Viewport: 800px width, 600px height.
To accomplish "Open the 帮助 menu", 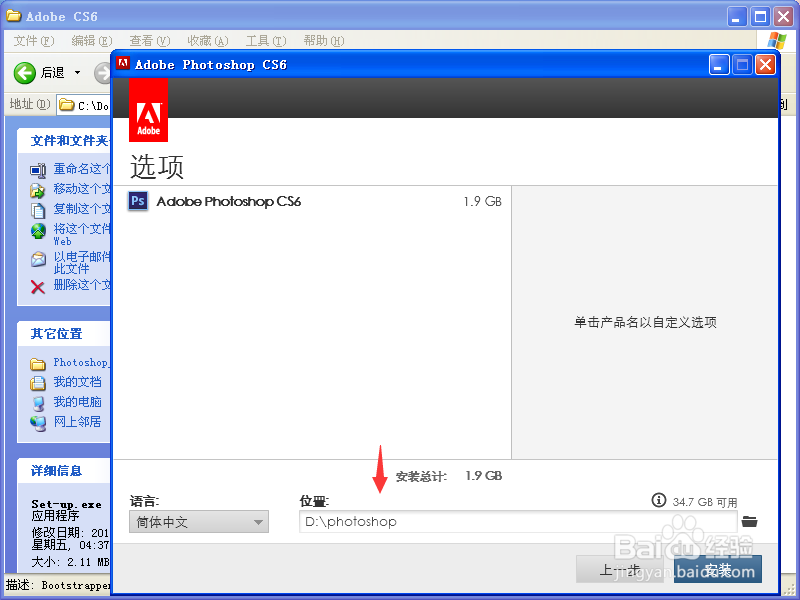I will 320,40.
